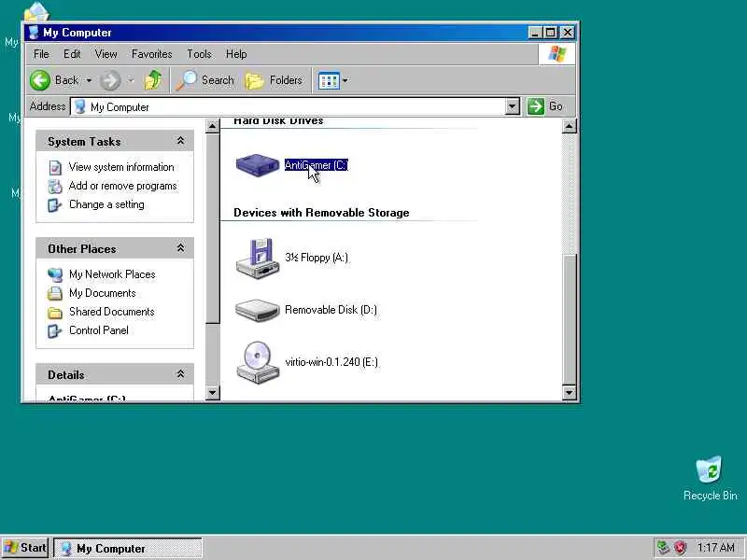Open the Edit menu

(72, 54)
